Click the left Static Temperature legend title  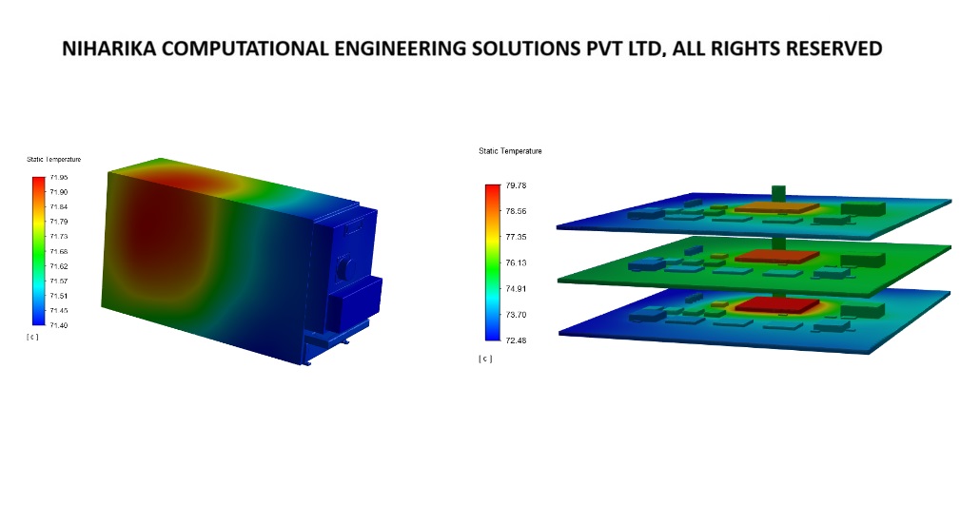pyautogui.click(x=53, y=160)
